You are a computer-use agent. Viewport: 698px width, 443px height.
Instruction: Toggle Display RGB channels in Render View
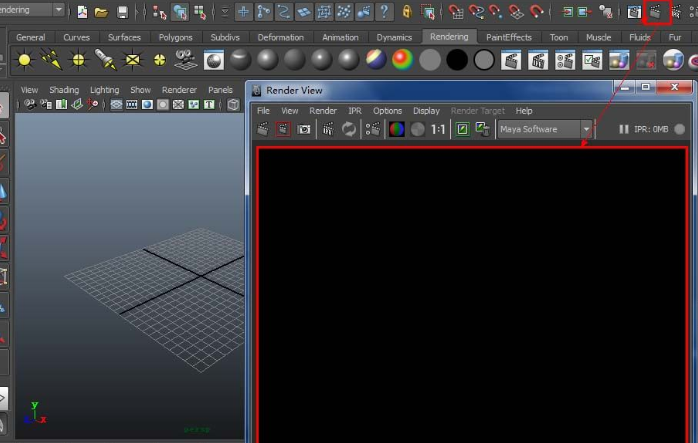click(396, 129)
